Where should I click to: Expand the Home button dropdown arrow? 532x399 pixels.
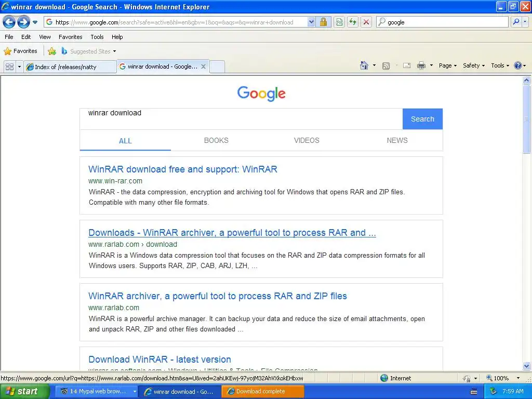[374, 65]
